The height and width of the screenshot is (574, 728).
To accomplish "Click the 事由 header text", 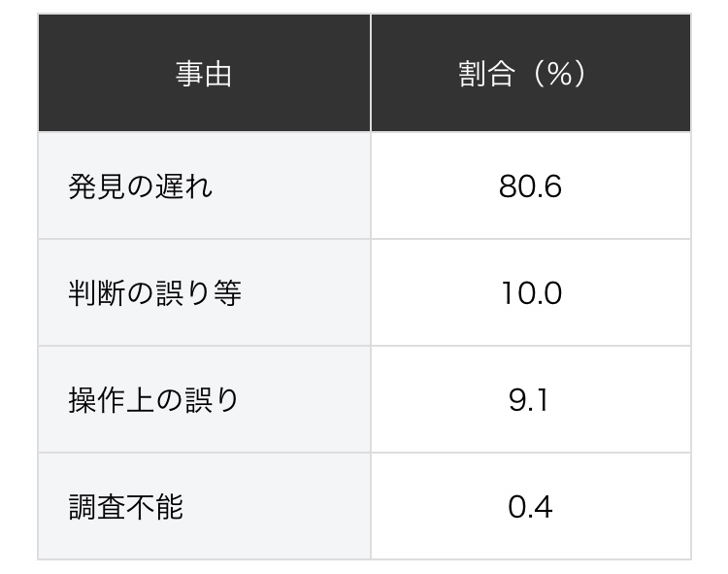I will [x=204, y=74].
